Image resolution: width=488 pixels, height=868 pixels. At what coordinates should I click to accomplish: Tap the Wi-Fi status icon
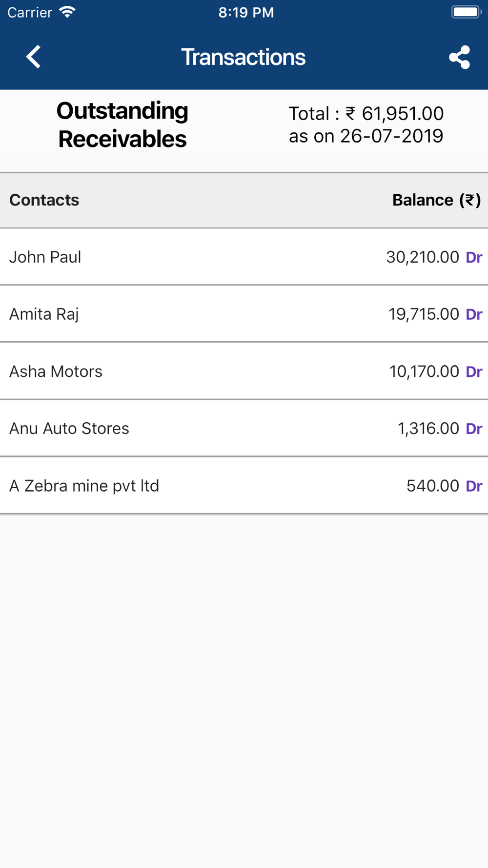click(67, 12)
